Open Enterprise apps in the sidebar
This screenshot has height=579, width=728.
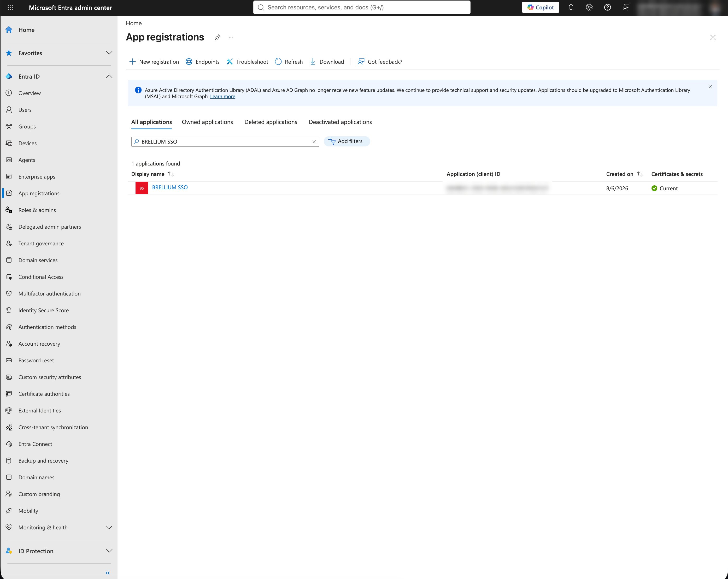pos(37,176)
